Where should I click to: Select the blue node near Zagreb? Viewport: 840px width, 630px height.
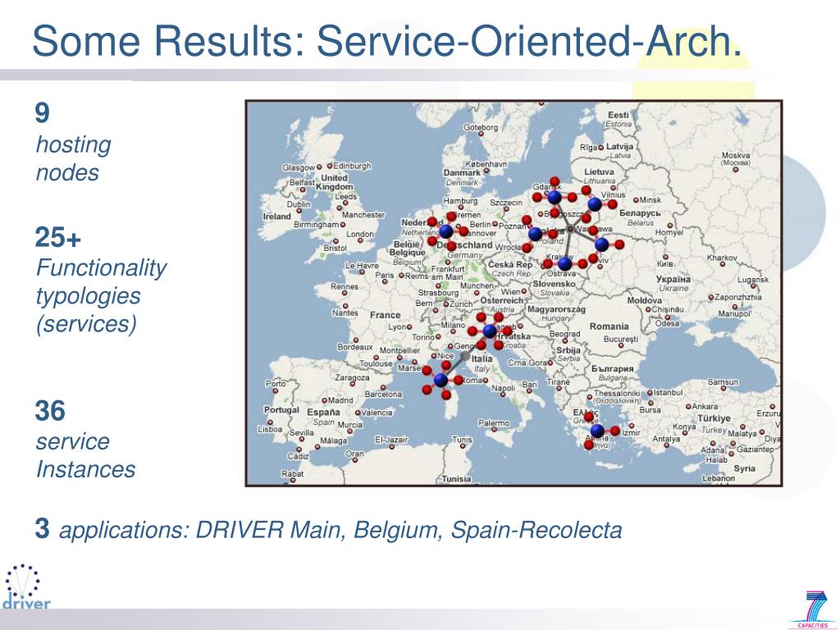[x=490, y=331]
